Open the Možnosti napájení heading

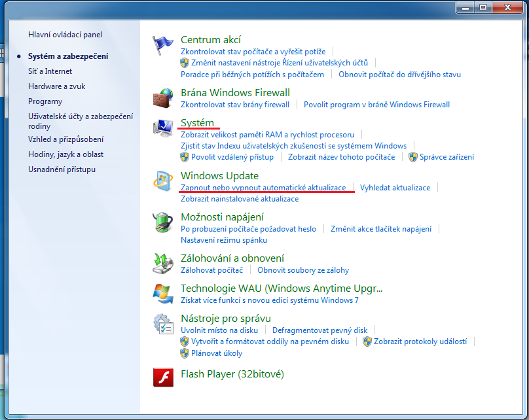pos(223,217)
